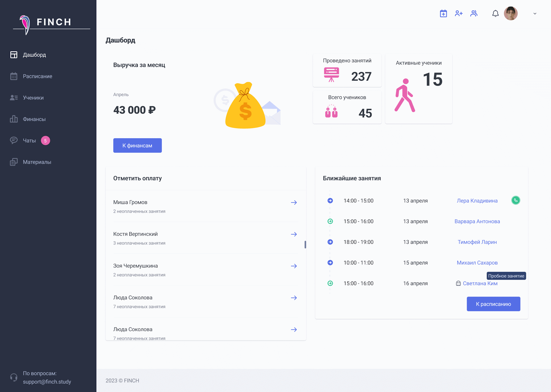Click green status circle for 15:00 lesson on 13 апреля
Viewport: 551px width, 392px height.
[330, 221]
